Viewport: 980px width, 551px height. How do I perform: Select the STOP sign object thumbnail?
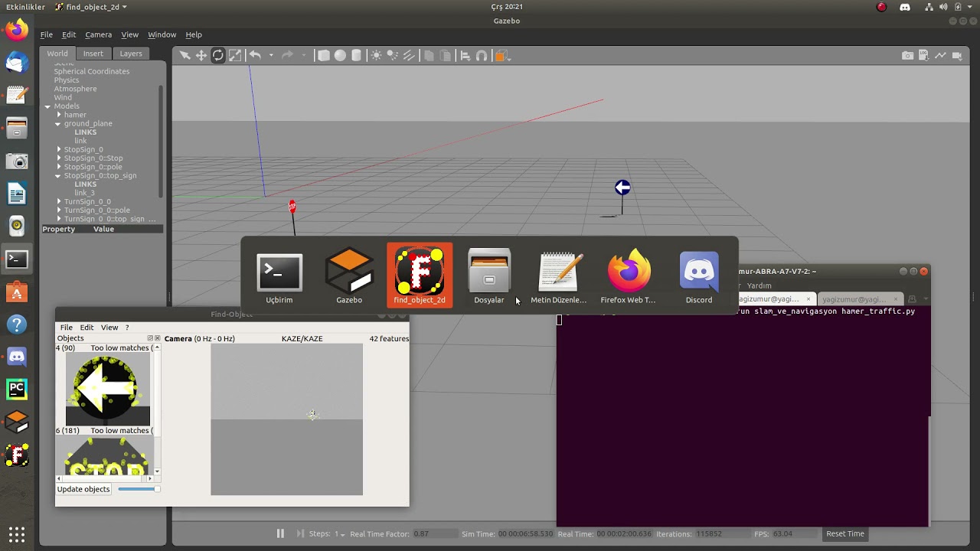[x=106, y=456]
